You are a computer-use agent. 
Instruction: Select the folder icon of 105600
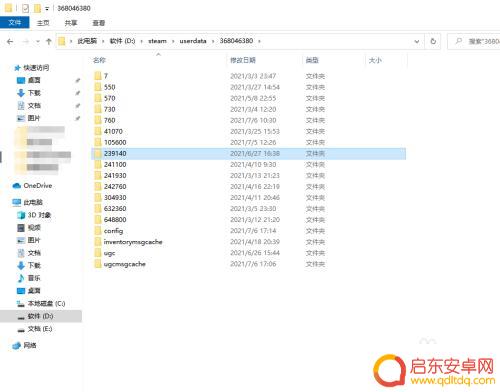[98, 142]
